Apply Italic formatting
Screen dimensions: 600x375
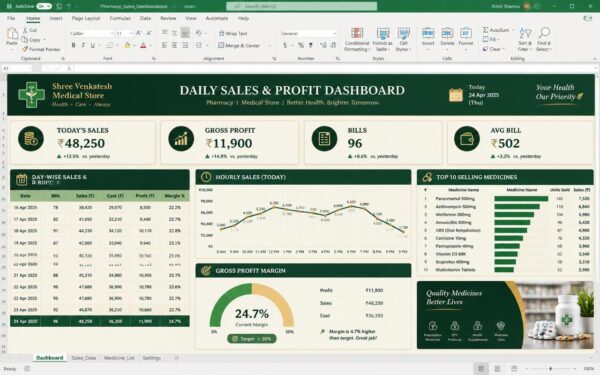point(83,45)
